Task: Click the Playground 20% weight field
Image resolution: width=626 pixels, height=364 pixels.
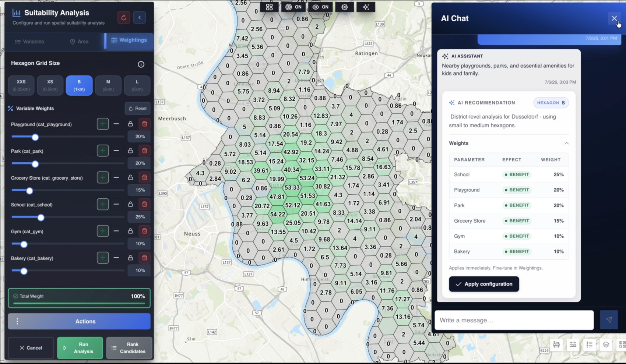Action: [139, 137]
